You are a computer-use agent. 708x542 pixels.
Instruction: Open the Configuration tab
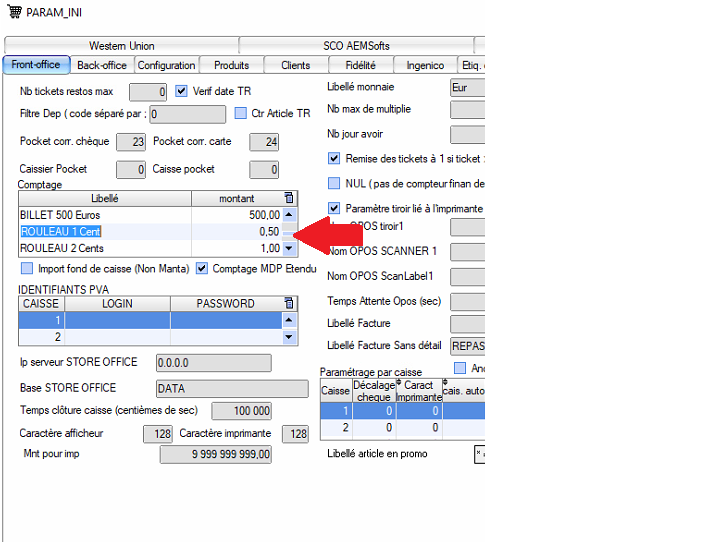[x=166, y=65]
